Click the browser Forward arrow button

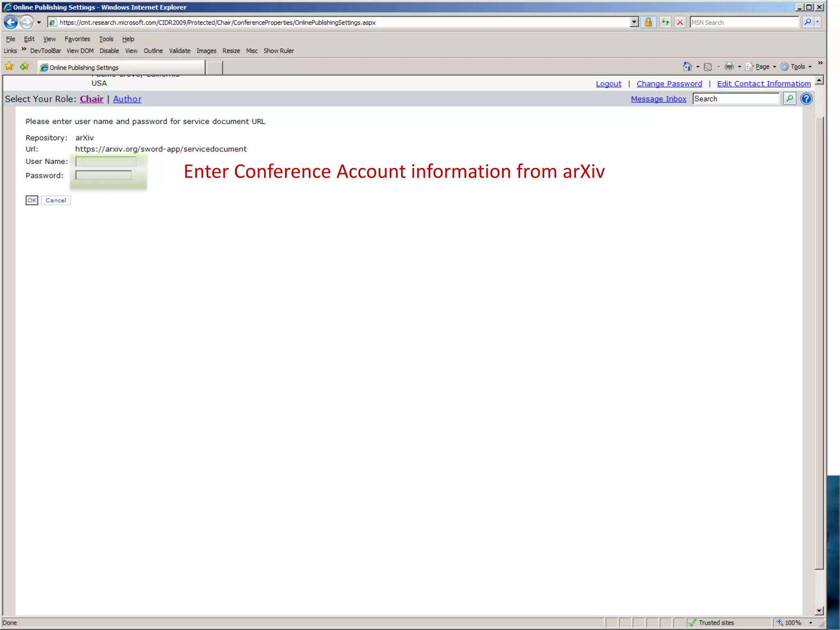(x=27, y=22)
